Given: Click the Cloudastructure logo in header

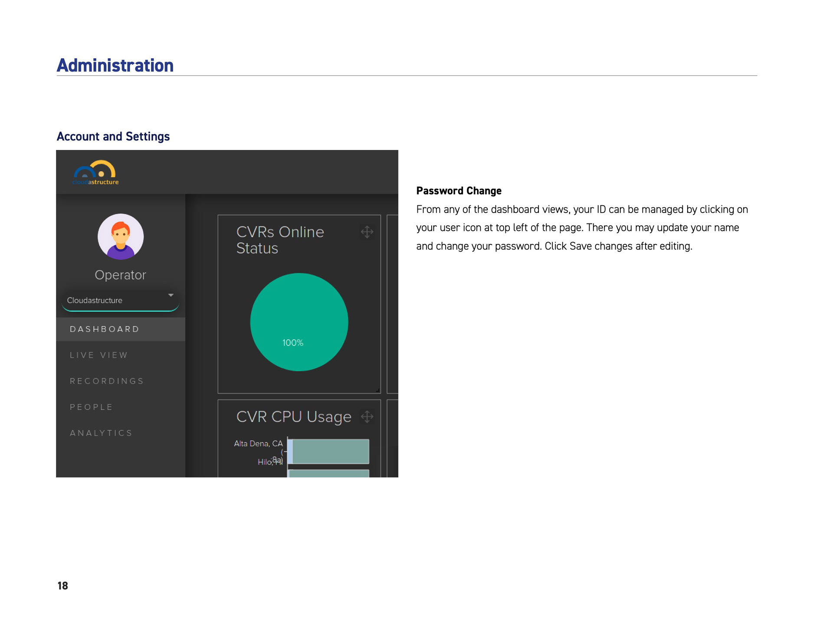Looking at the screenshot, I should point(95,173).
